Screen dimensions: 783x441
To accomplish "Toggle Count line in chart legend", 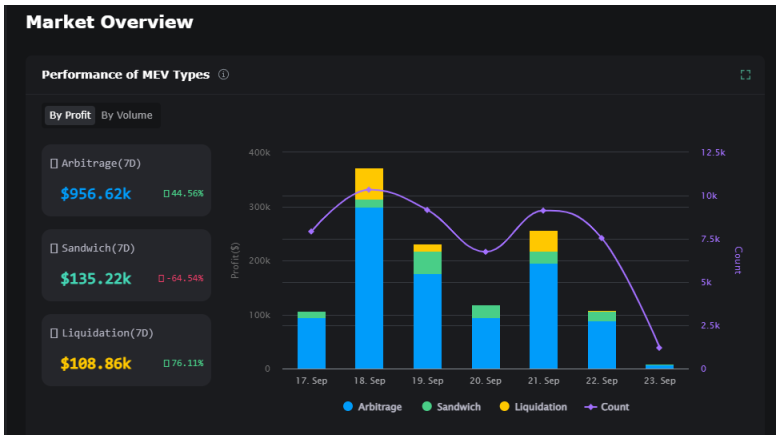I will (x=607, y=407).
